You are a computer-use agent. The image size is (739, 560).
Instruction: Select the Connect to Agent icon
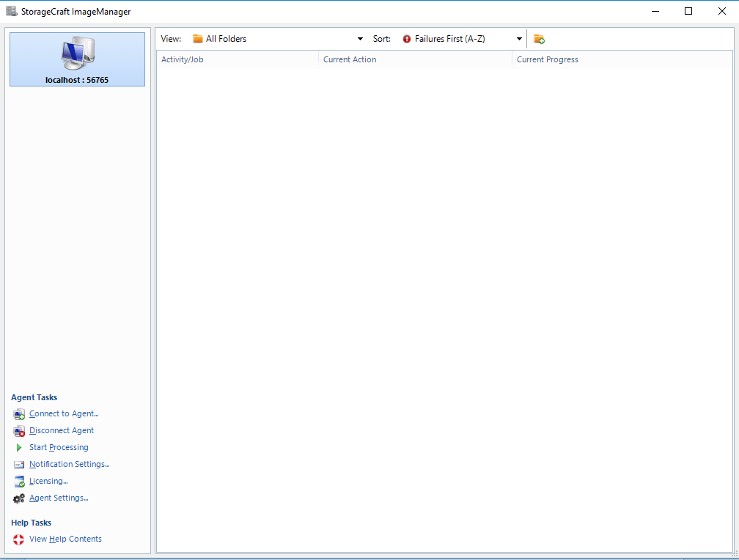click(x=18, y=413)
